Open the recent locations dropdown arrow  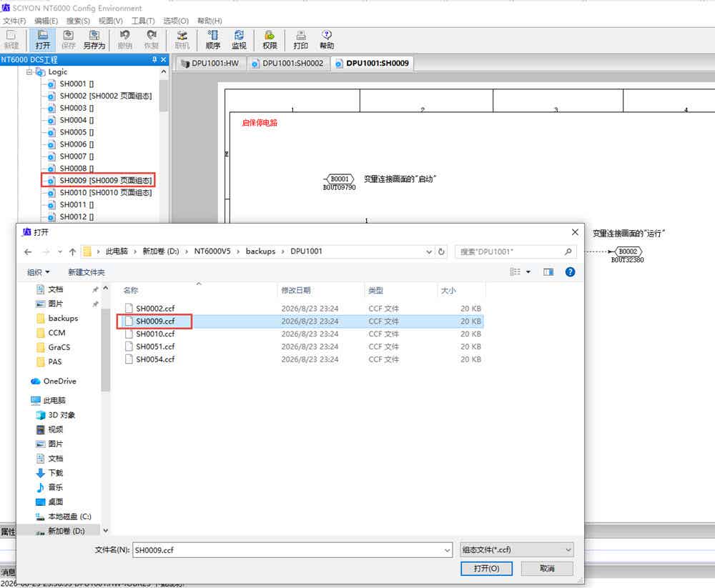click(60, 251)
